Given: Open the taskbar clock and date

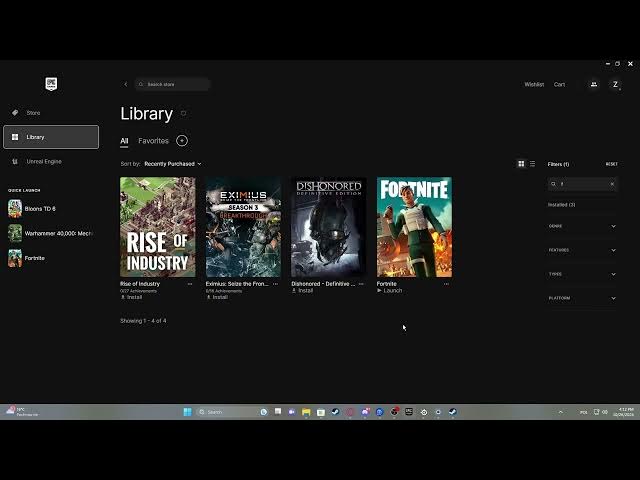Looking at the screenshot, I should coord(623,412).
